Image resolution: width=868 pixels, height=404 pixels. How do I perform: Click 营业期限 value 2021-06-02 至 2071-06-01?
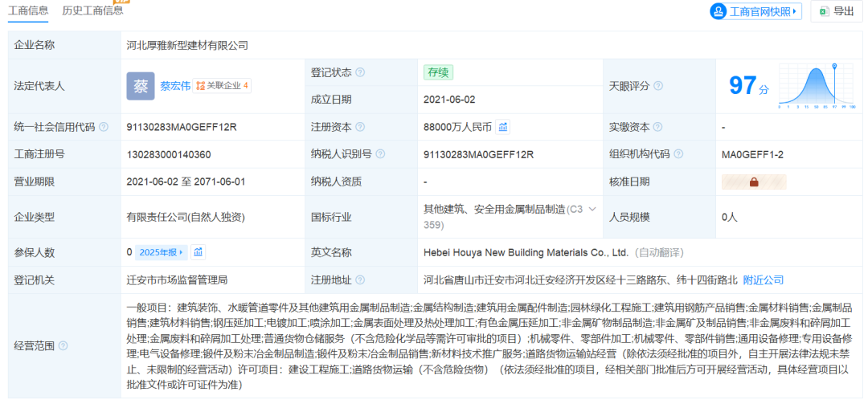coord(186,182)
